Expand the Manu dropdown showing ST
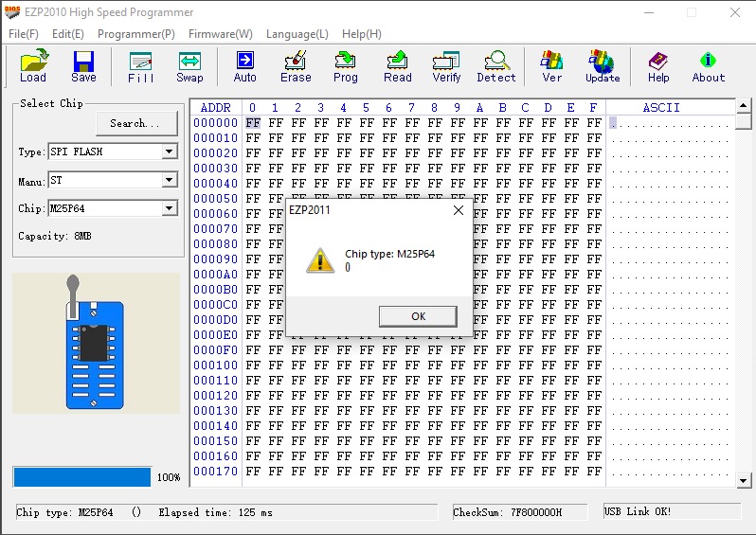This screenshot has height=535, width=756. pos(169,180)
